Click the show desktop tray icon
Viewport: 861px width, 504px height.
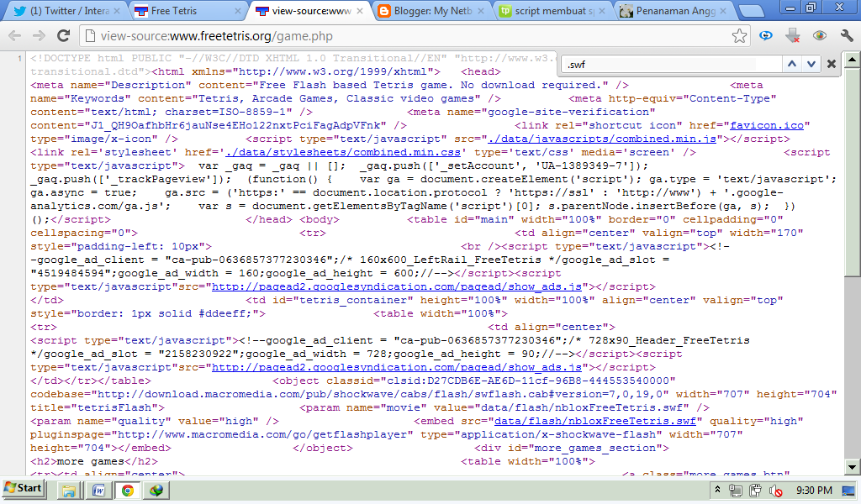coord(849,491)
